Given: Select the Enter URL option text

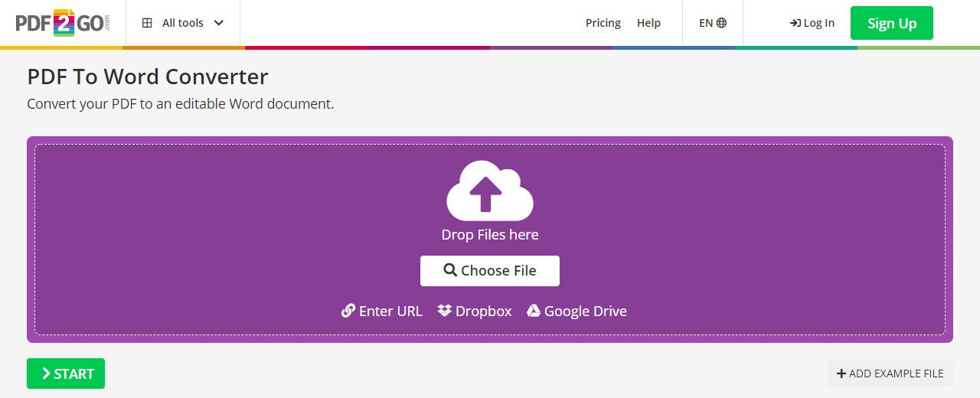Looking at the screenshot, I should pyautogui.click(x=390, y=312).
